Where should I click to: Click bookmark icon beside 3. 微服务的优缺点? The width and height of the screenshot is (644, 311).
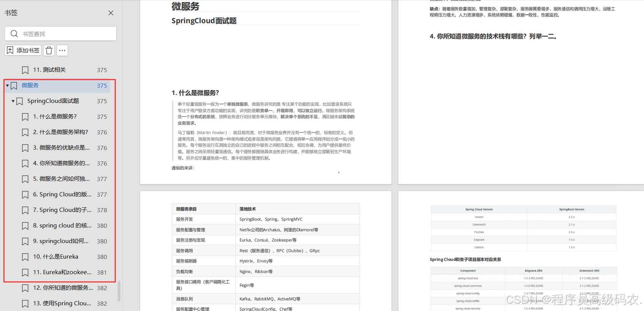coord(25,148)
